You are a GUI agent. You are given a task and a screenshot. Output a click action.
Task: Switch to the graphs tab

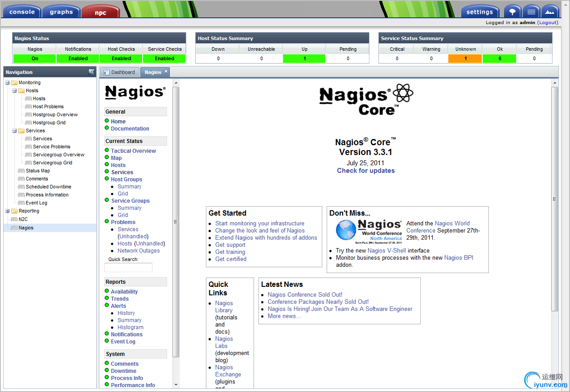(62, 12)
